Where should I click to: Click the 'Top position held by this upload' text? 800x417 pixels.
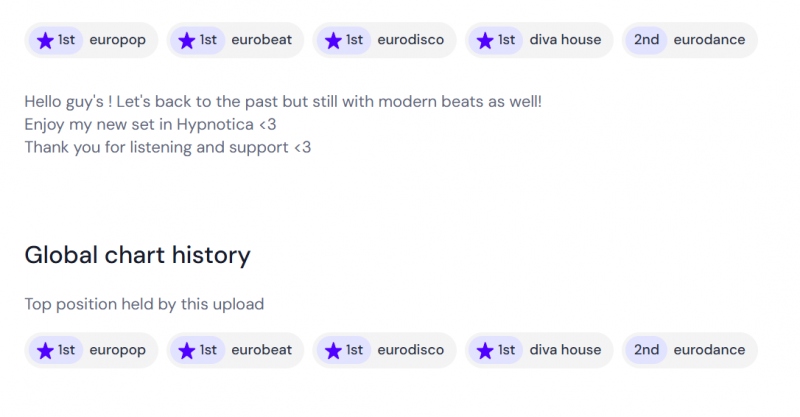pyautogui.click(x=144, y=304)
